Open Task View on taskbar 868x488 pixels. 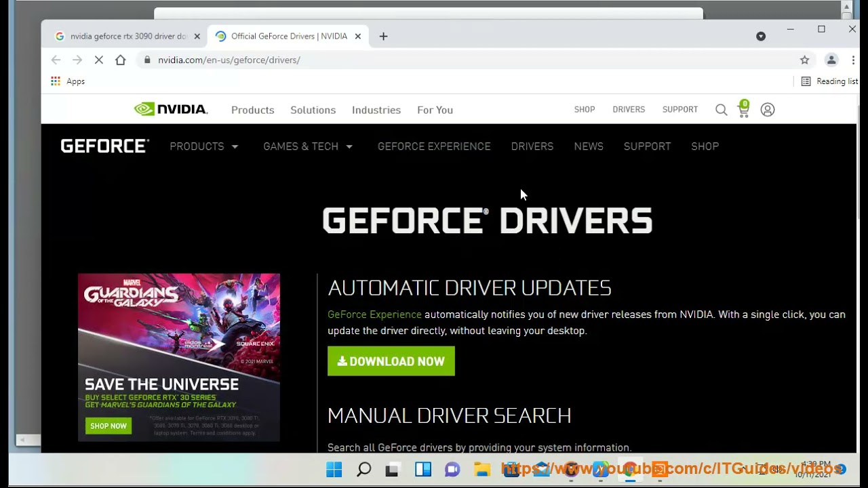click(393, 470)
